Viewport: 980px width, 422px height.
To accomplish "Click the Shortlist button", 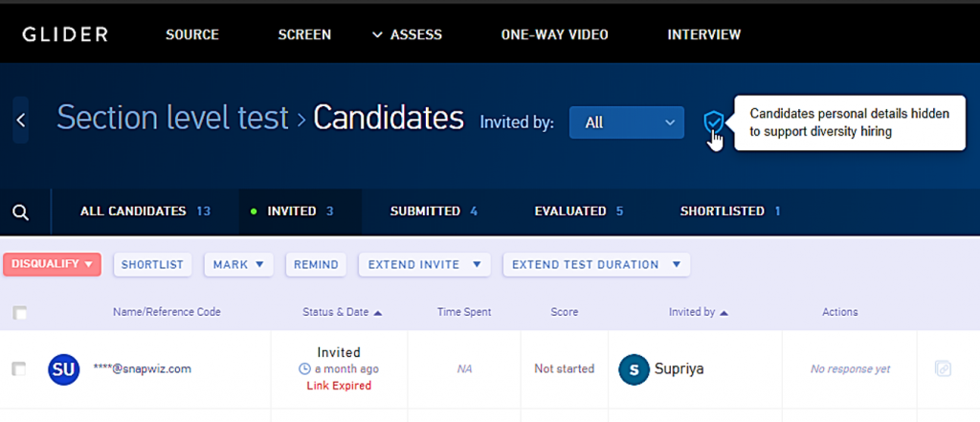I will (152, 264).
